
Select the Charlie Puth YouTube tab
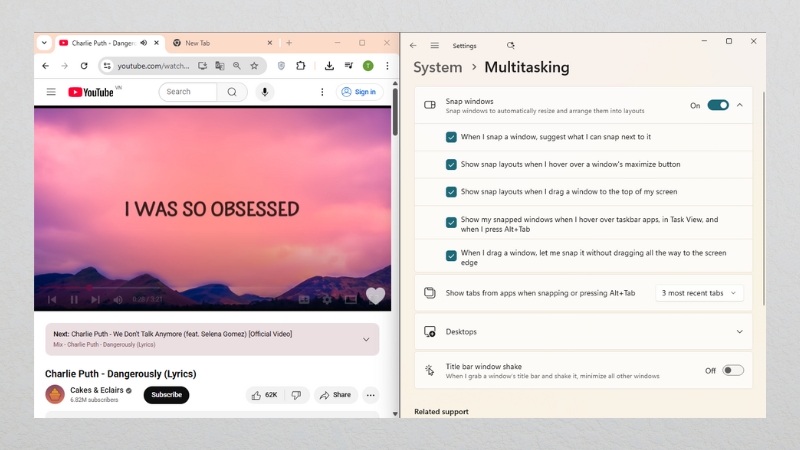(x=105, y=43)
